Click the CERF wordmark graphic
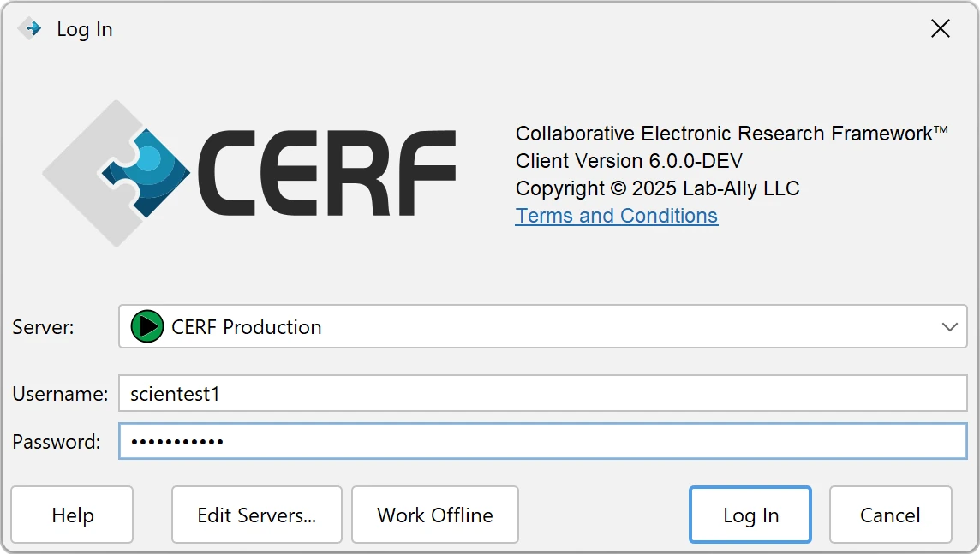Viewport: 980px width, 554px height. point(326,171)
